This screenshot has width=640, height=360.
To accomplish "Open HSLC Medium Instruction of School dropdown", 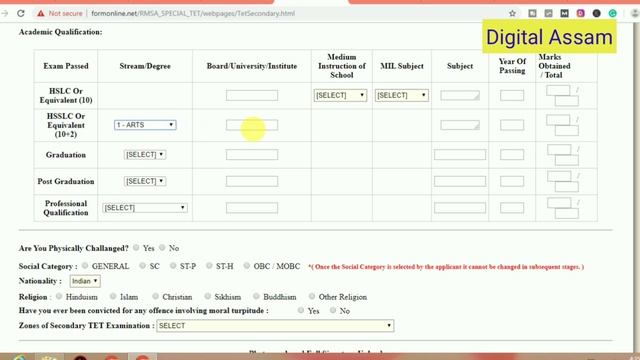I will click(340, 95).
